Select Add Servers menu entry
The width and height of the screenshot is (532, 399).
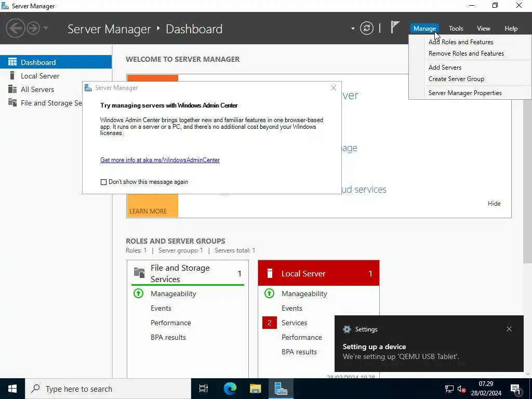tap(470, 67)
